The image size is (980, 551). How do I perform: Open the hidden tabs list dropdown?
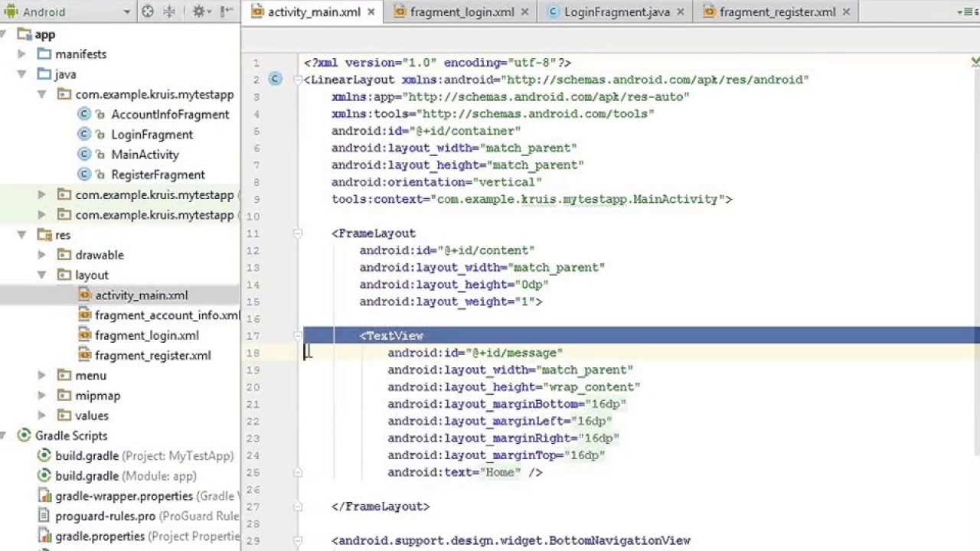coord(966,12)
